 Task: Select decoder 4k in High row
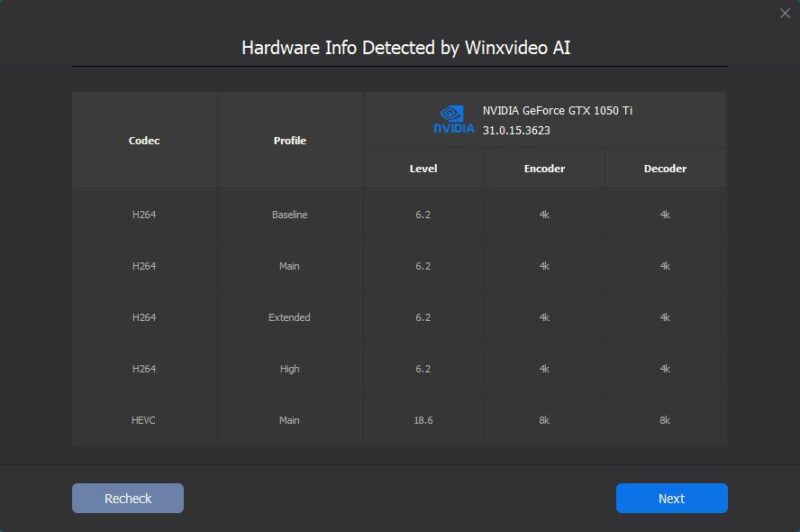point(665,369)
